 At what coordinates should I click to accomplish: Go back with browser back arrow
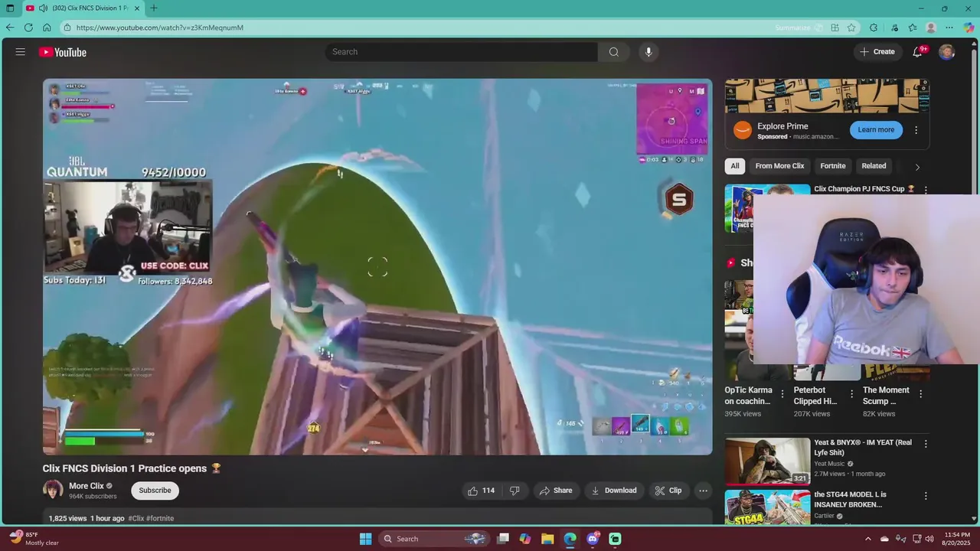[x=10, y=28]
